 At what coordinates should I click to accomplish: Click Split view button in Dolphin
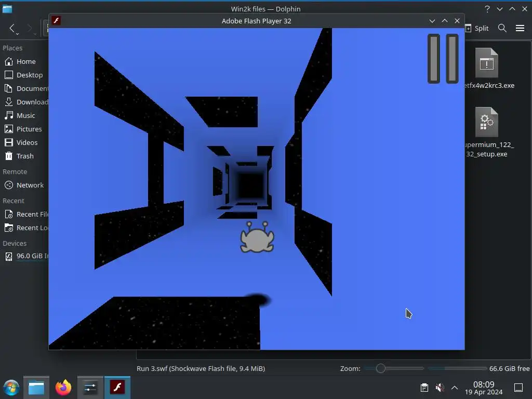click(x=476, y=28)
